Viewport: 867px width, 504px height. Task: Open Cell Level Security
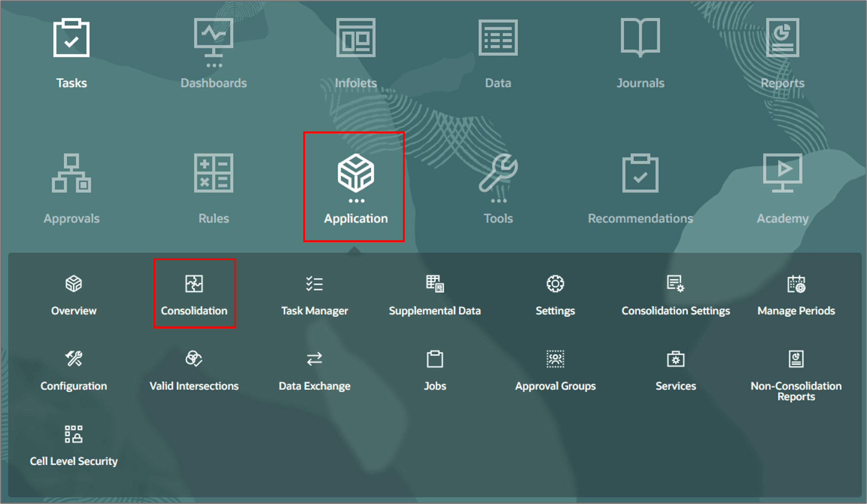point(74,435)
